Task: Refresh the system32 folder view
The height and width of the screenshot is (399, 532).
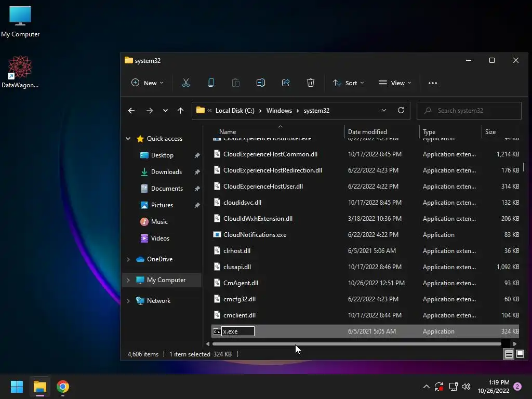Action: point(401,110)
